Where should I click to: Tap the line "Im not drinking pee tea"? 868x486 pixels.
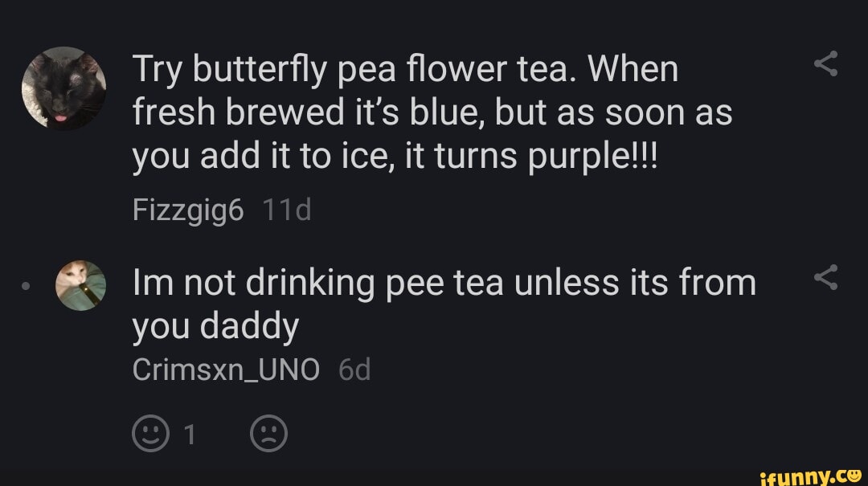[444, 283]
